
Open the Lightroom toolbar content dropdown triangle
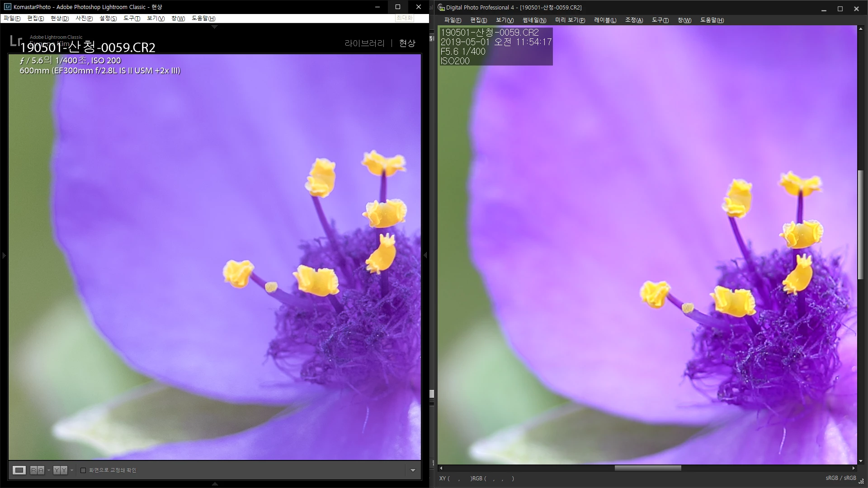click(x=413, y=470)
